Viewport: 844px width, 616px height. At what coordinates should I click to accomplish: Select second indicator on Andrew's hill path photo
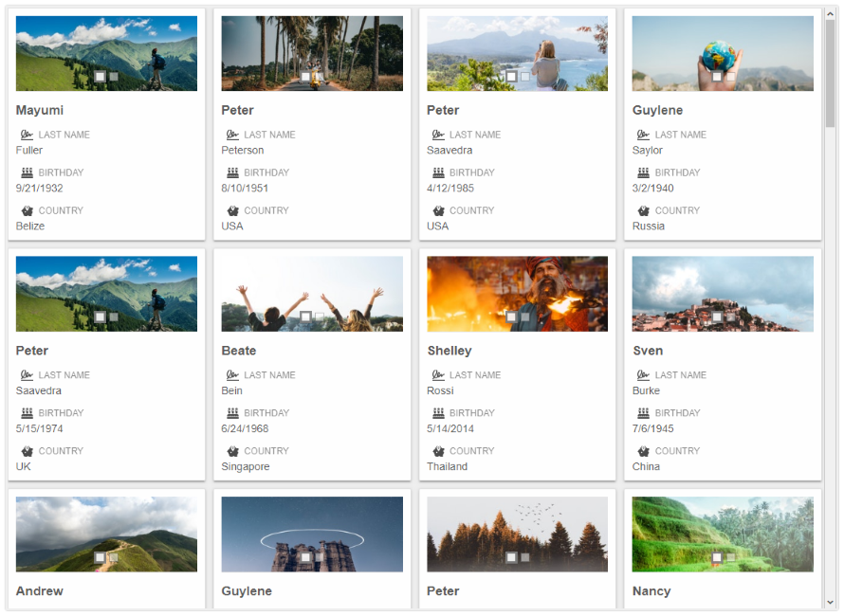114,557
